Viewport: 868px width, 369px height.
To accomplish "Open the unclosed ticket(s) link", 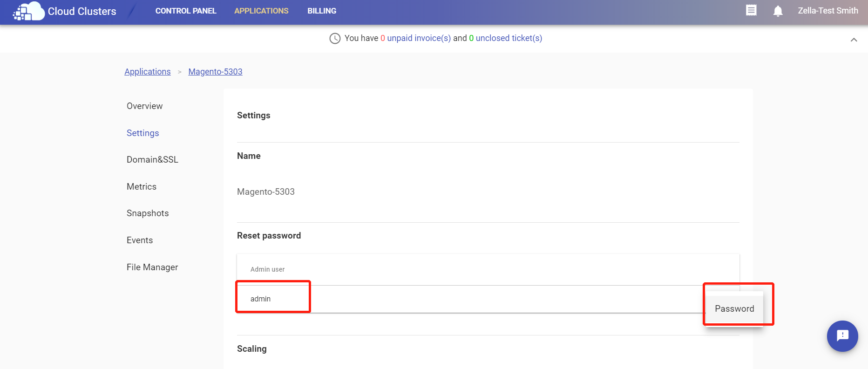I will coord(509,38).
